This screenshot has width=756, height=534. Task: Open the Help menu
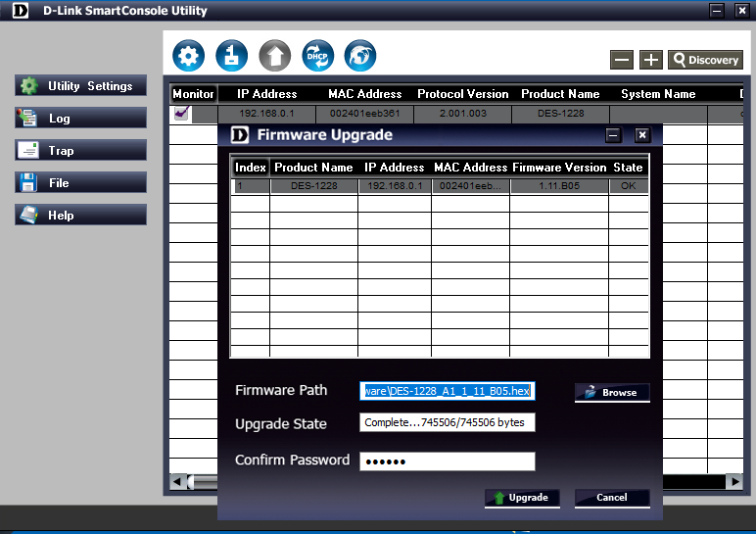point(80,216)
